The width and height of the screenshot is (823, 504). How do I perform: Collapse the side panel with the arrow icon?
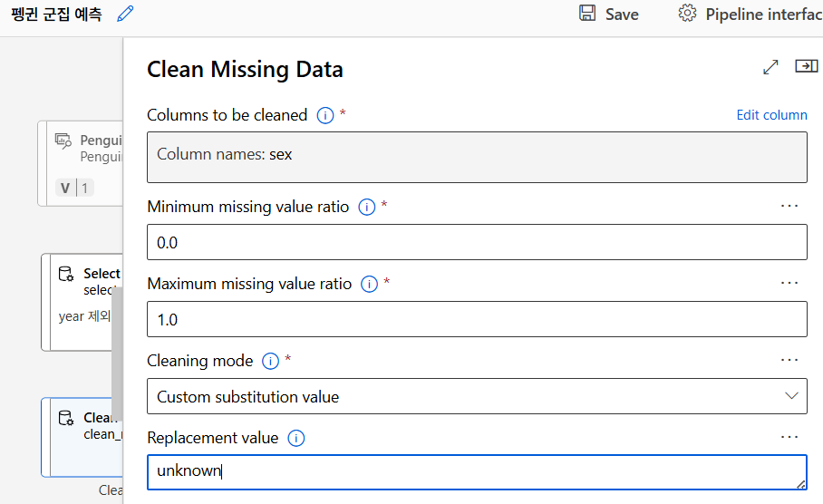click(x=806, y=66)
